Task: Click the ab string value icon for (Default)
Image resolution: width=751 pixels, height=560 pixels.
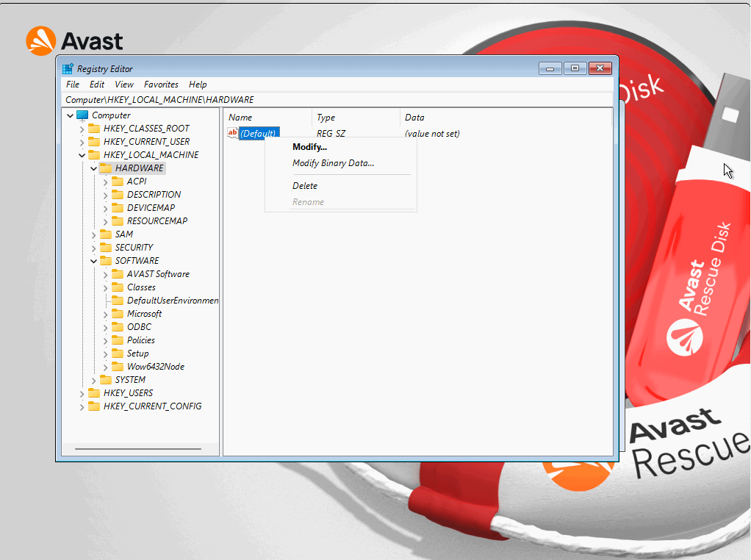Action: point(233,133)
